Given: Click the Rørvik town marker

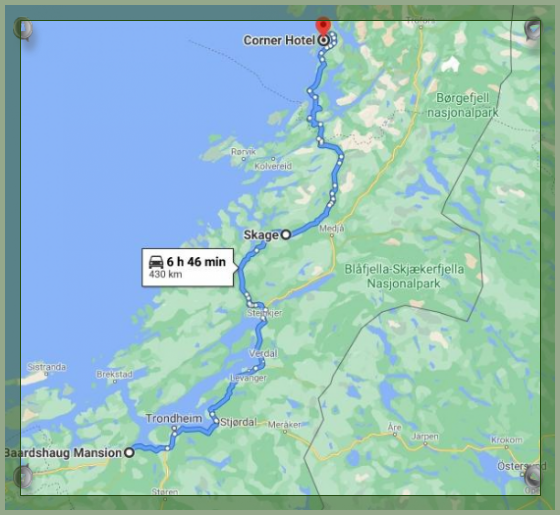Looking at the screenshot, I should pos(244,159).
